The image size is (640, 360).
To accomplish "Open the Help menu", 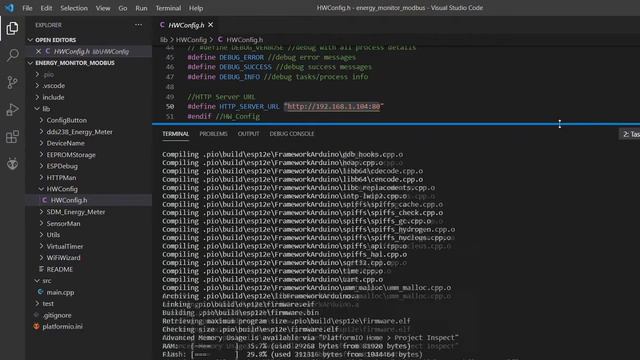I will (x=196, y=8).
